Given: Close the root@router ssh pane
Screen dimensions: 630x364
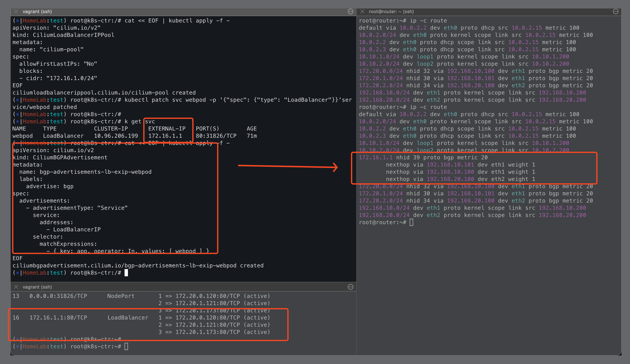Looking at the screenshot, I should pos(362,11).
